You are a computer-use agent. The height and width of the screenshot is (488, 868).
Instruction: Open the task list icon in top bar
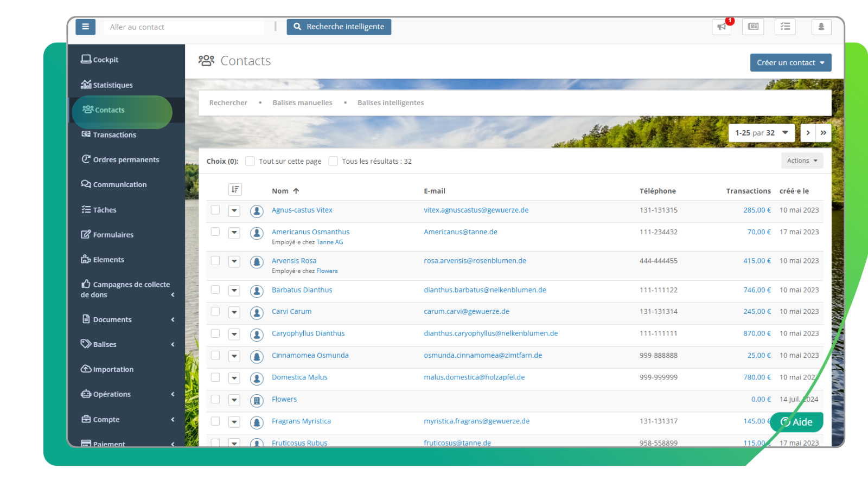pos(785,27)
